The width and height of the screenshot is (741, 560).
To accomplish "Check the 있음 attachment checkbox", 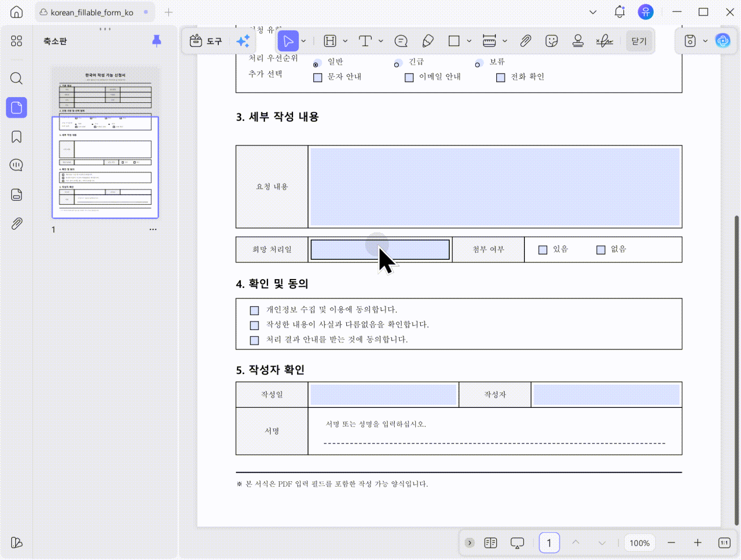I will click(543, 250).
